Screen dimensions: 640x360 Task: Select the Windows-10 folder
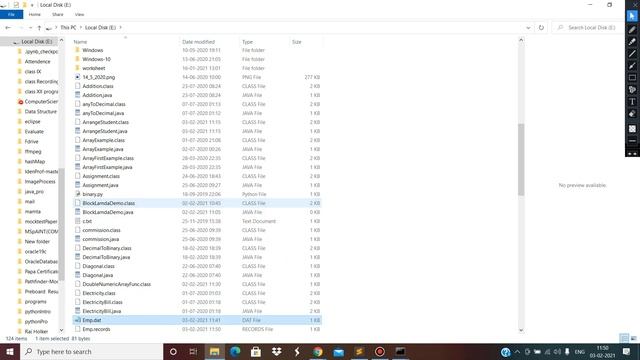coord(197,59)
